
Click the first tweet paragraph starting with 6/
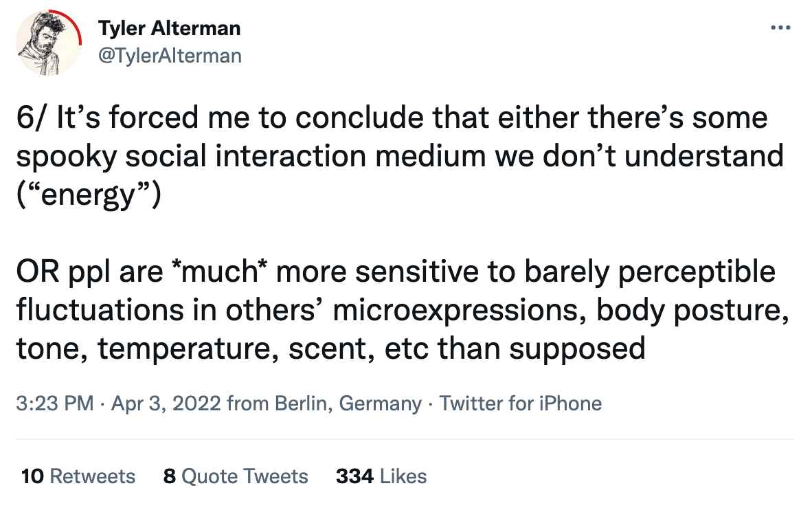(400, 156)
